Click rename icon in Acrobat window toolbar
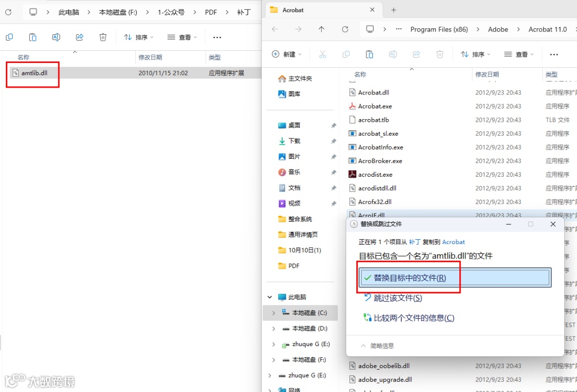The image size is (577, 392). click(393, 54)
